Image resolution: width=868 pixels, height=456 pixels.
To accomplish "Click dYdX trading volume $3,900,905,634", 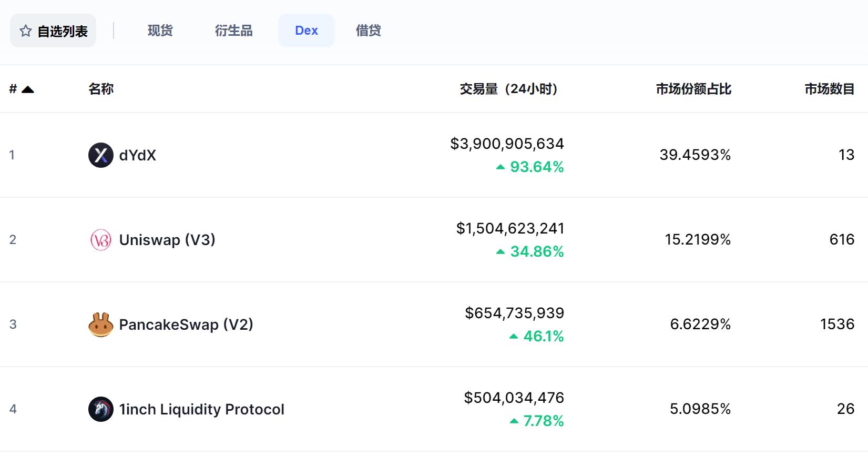I will tap(507, 144).
